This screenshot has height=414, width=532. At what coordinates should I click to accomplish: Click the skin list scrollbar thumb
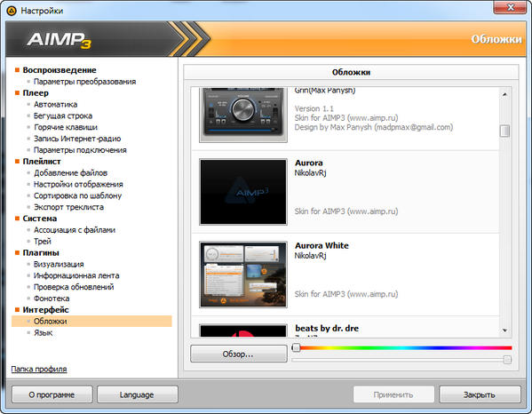pyautogui.click(x=504, y=131)
